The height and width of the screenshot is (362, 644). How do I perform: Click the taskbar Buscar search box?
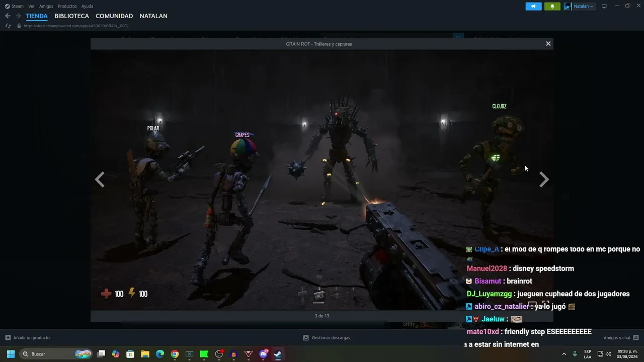coord(57,354)
